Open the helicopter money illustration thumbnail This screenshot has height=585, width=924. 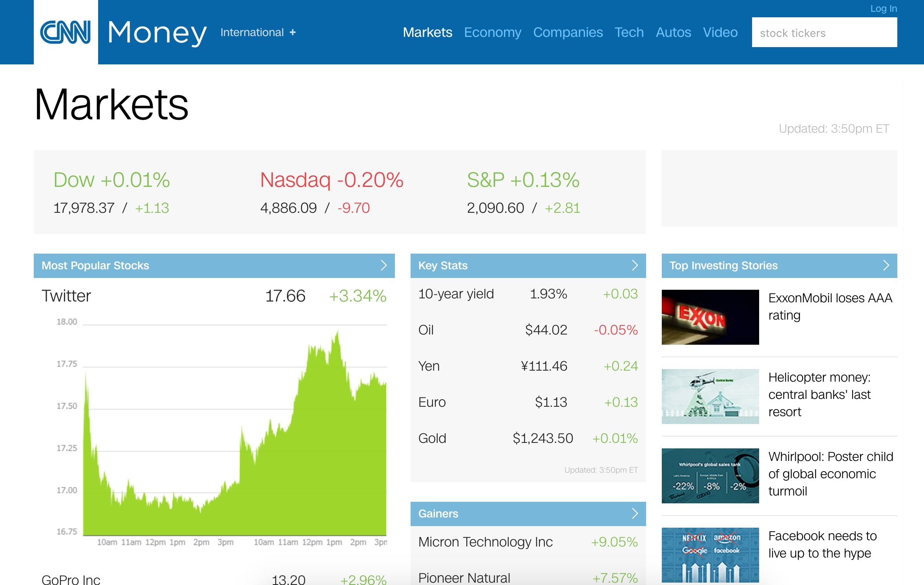click(710, 397)
